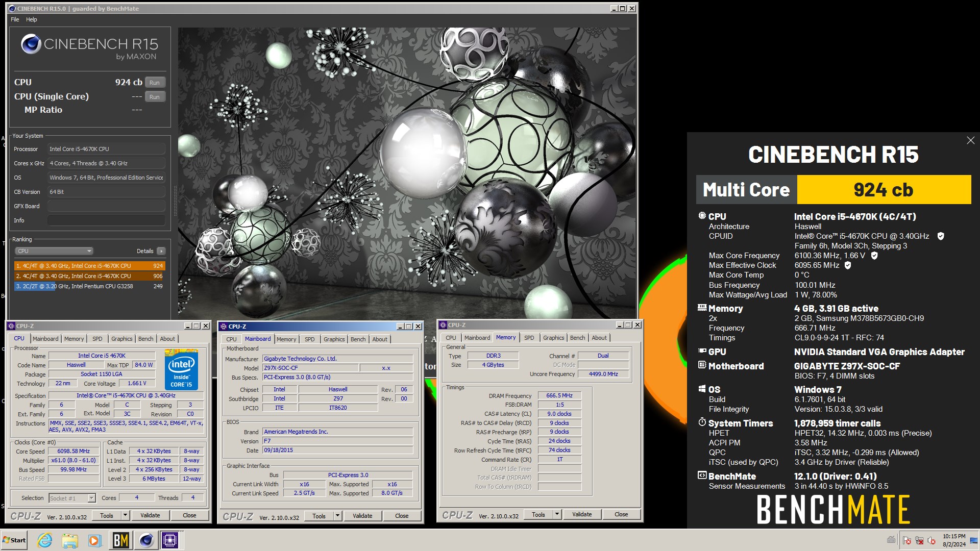Screen dimensions: 980x551
Task: Open Tools dropdown arrow in right CPU-Z
Action: point(557,514)
